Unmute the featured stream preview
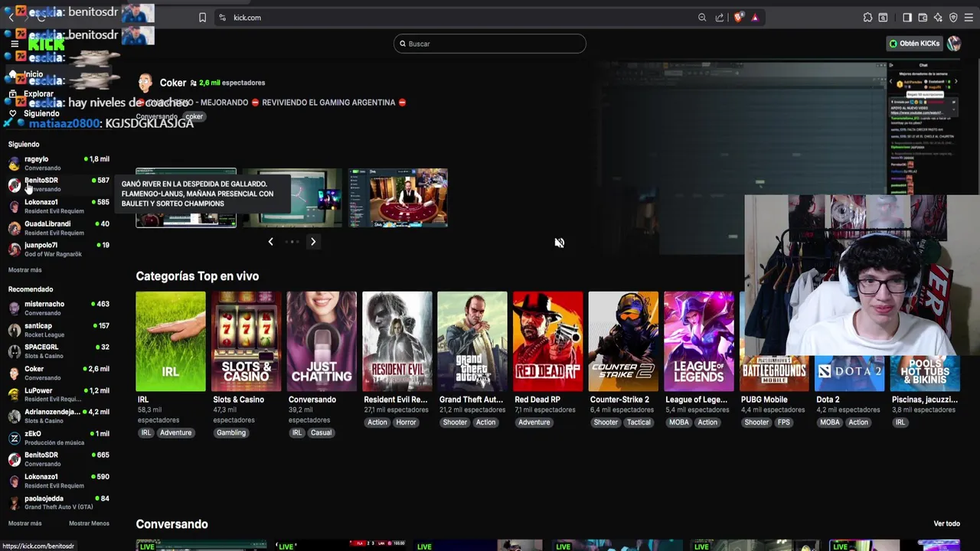Viewport: 980px width, 551px height. [560, 243]
